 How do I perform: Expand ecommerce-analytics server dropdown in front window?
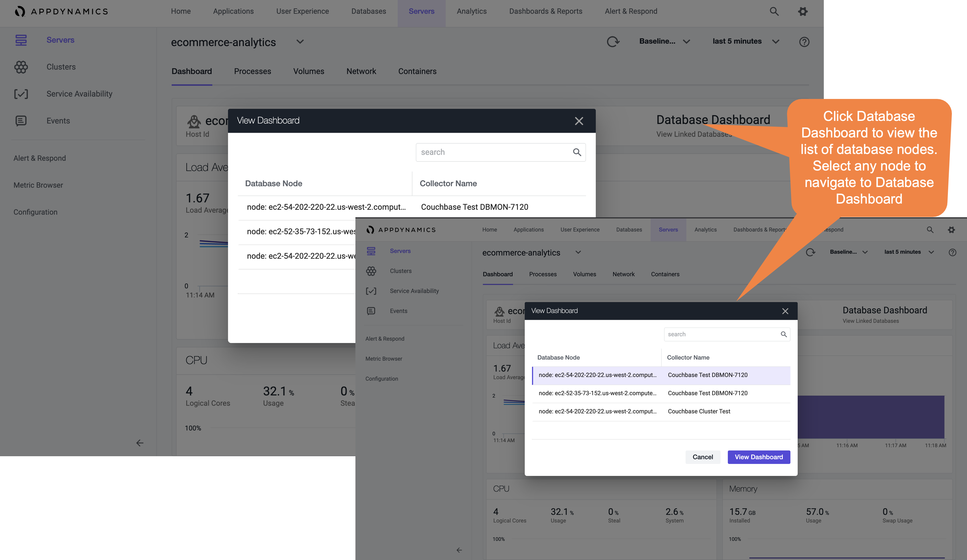(578, 252)
